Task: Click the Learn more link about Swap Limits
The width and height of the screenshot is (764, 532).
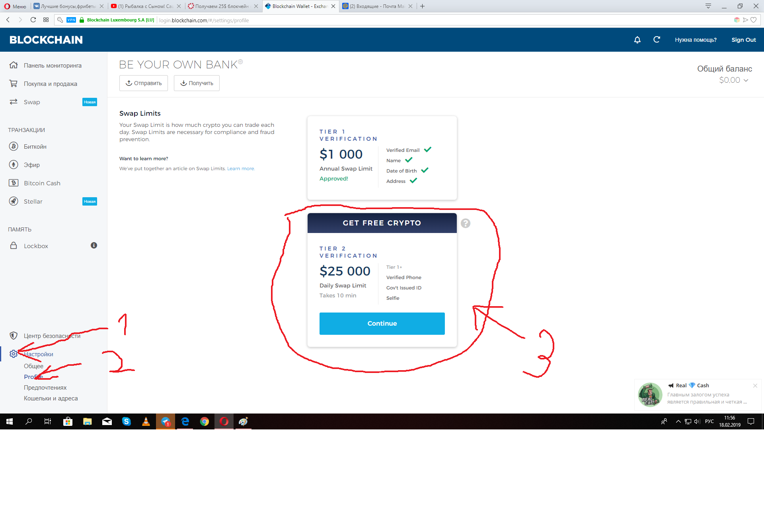Action: coord(241,169)
